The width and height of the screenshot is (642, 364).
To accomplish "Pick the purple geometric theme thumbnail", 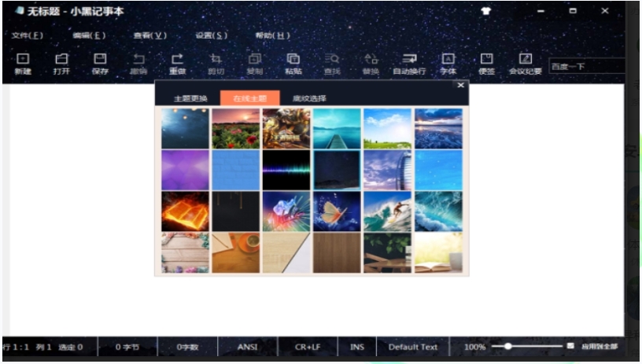I will tap(185, 170).
